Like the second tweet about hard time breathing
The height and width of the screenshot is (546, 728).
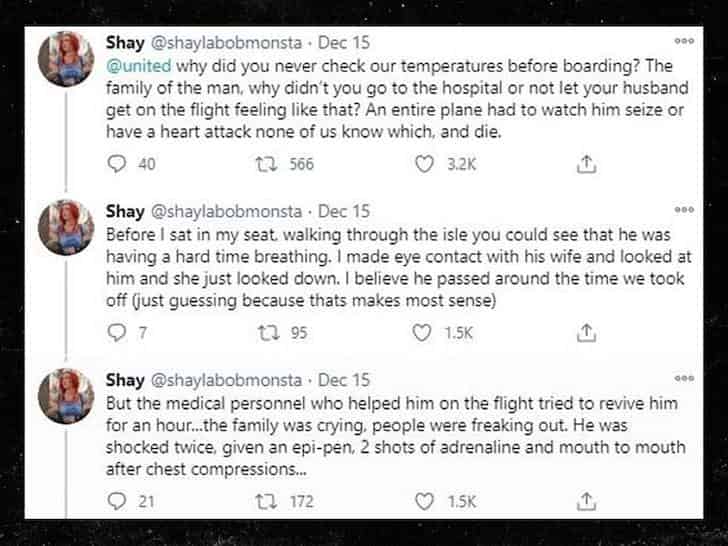[x=425, y=332]
